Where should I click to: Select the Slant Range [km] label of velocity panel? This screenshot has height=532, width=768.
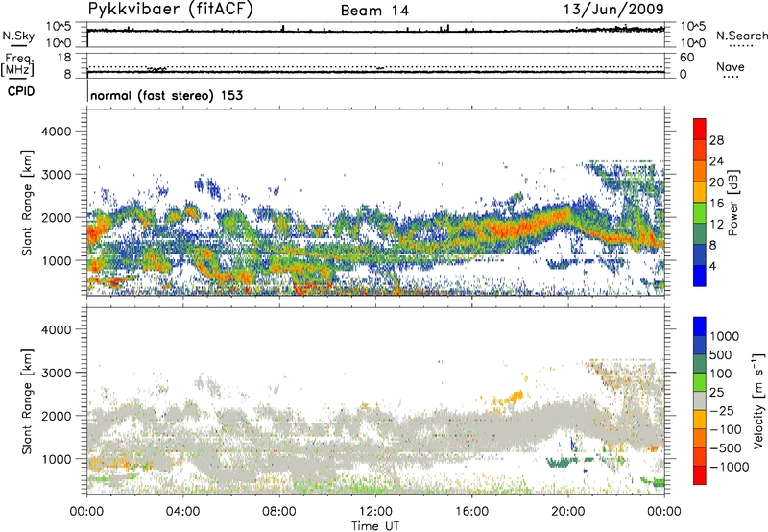click(27, 401)
